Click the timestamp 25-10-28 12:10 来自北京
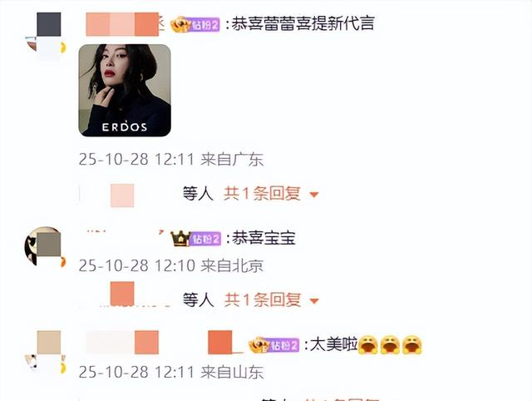Viewport: 532px width, 401px height. click(171, 265)
